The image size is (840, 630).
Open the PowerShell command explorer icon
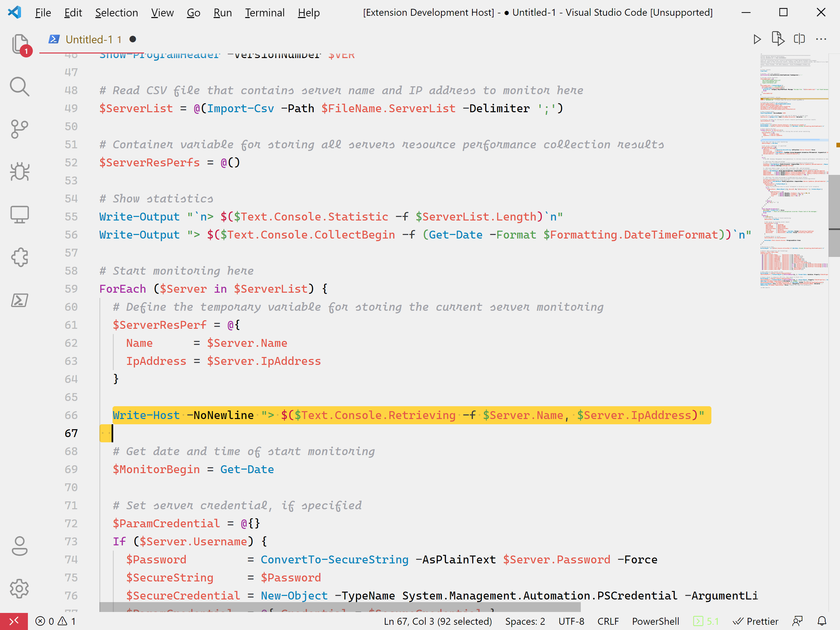[x=20, y=300]
